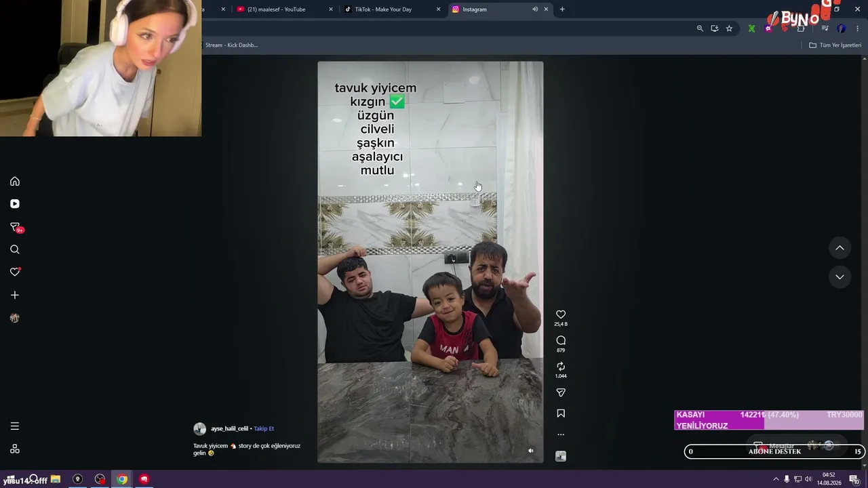Open the clock showing 04:52

[829, 479]
